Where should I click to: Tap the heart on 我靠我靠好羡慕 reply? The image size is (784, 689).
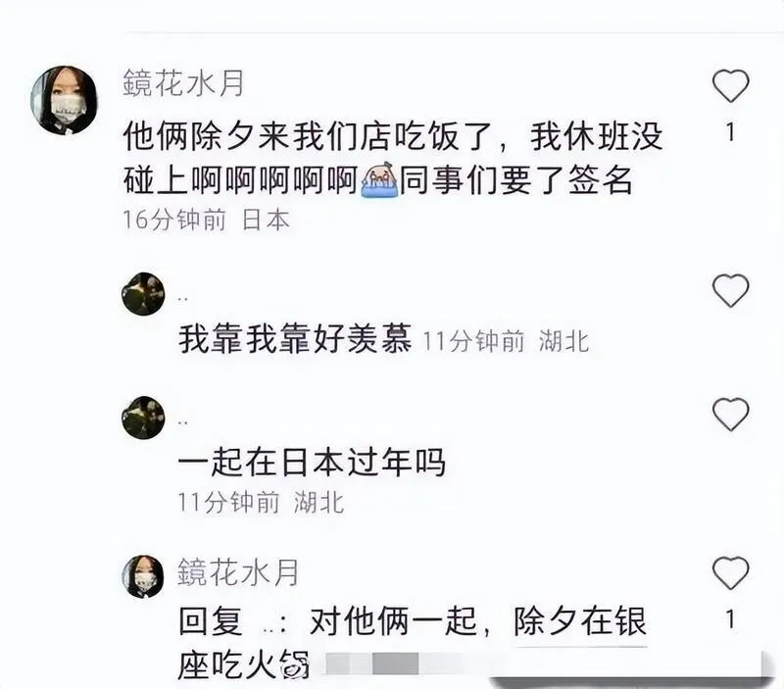pos(730,290)
